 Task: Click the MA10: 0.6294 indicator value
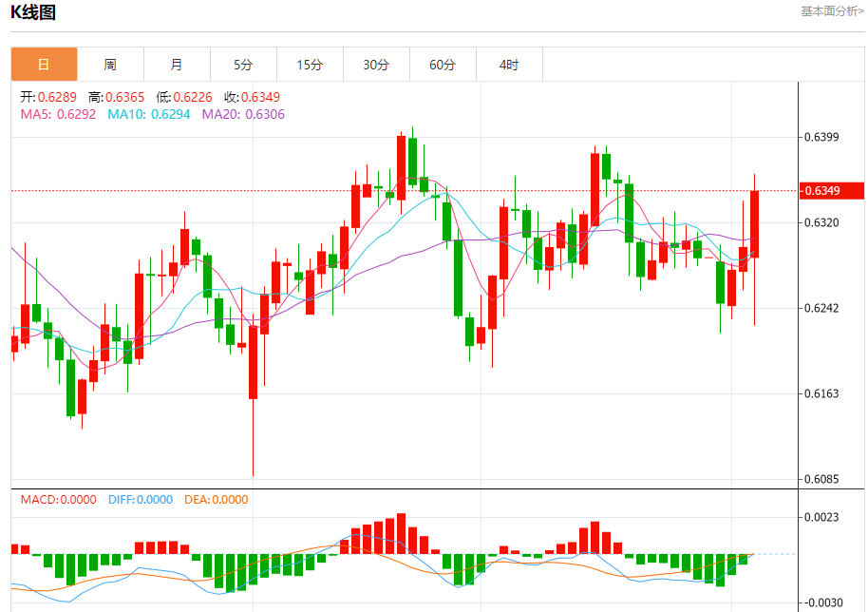pyautogui.click(x=149, y=114)
